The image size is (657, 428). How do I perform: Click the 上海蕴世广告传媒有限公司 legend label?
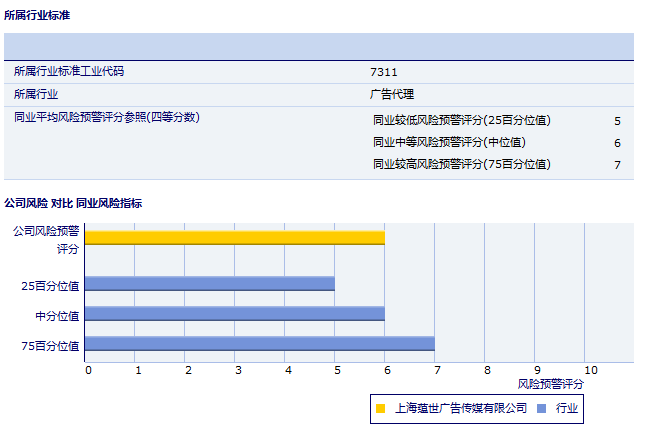coord(461,408)
